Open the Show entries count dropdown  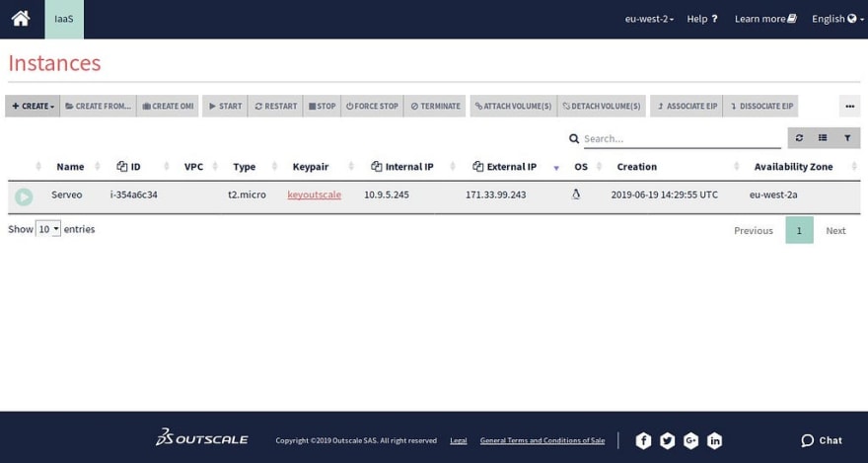pos(48,229)
